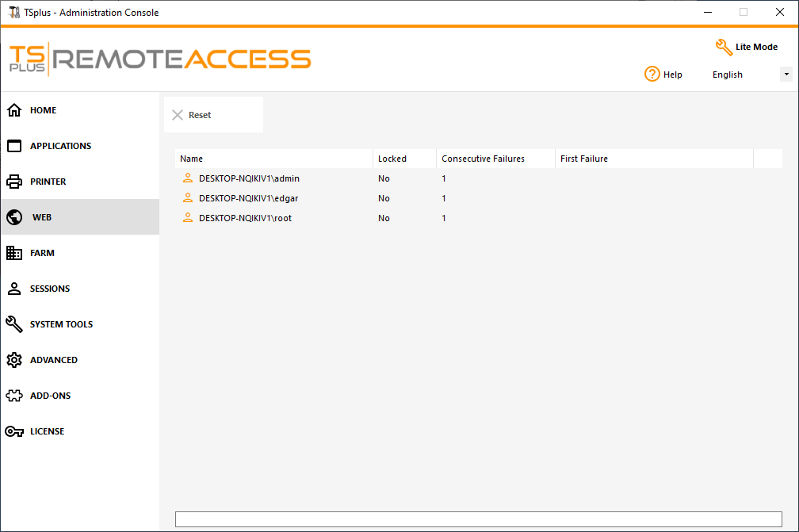Open the Add-Ons puzzle icon
Viewport: 799px width, 532px height.
click(13, 395)
